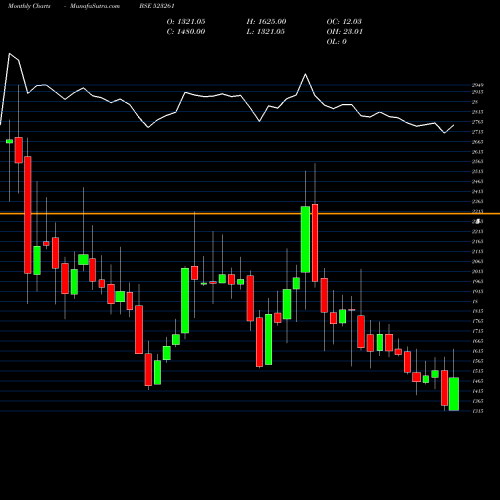Viewport: 500px width, 500px height.
Task: Click the price axis label 1465
Action: pos(478,381)
